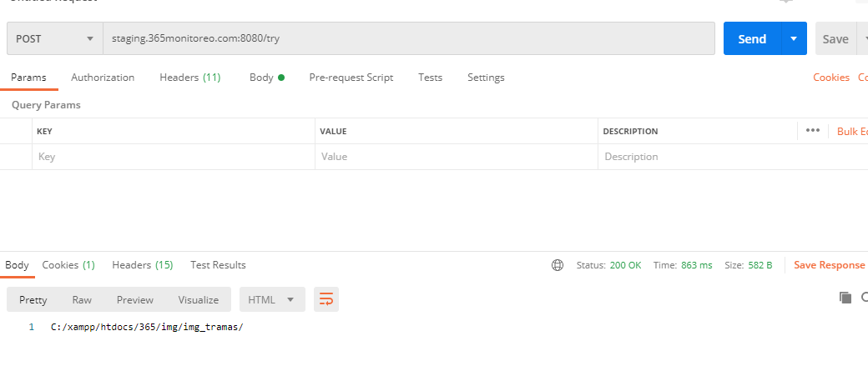
Task: Switch response view to Preview
Action: [135, 299]
